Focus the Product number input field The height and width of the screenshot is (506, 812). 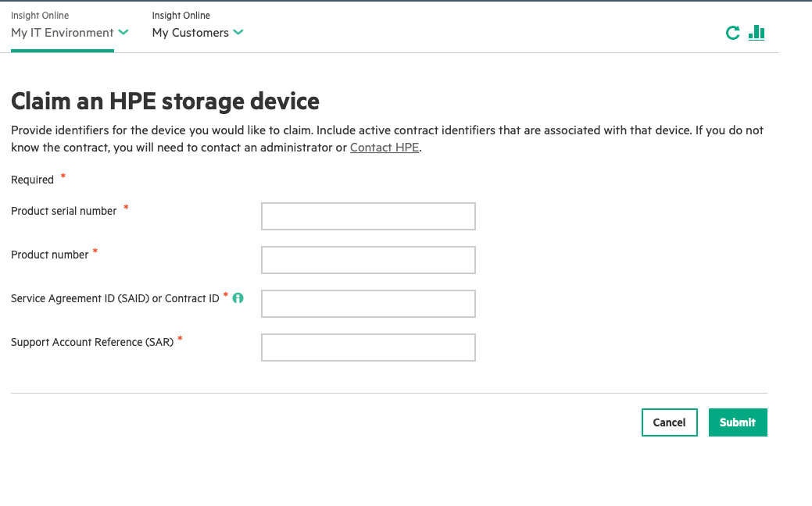pos(368,260)
